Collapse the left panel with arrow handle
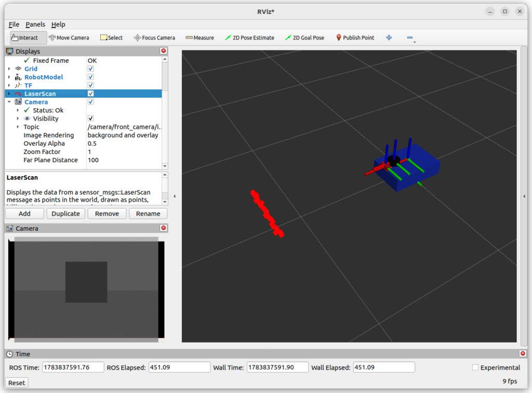The height and width of the screenshot is (393, 532). pos(175,196)
